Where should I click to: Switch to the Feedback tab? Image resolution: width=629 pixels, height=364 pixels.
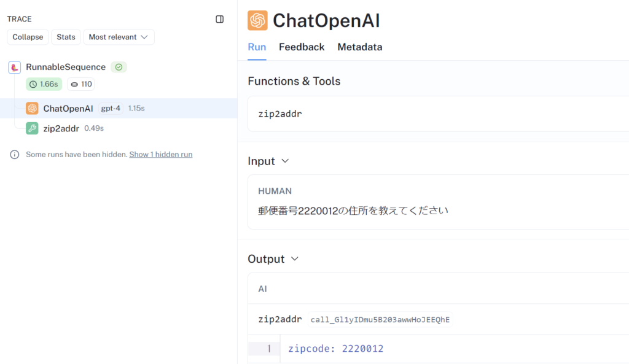point(302,47)
